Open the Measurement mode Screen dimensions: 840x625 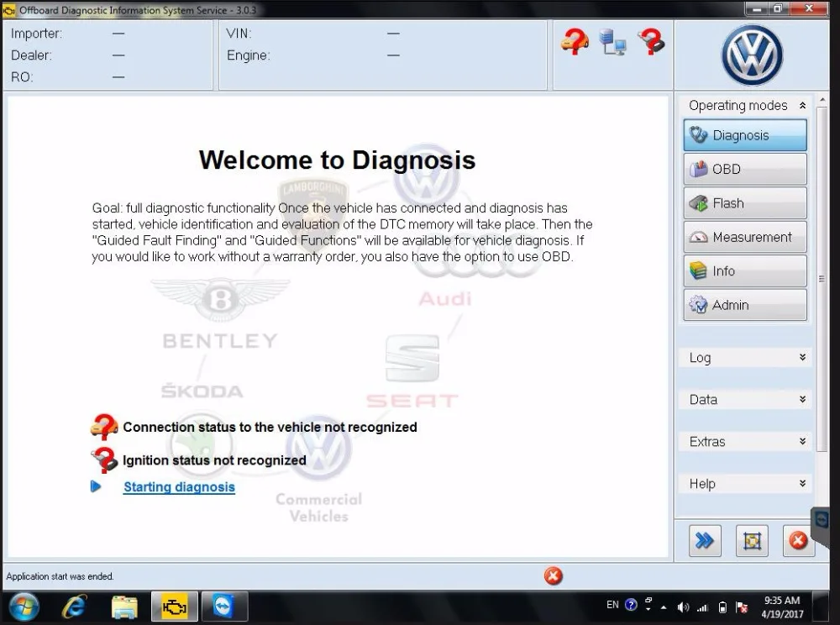tap(744, 237)
